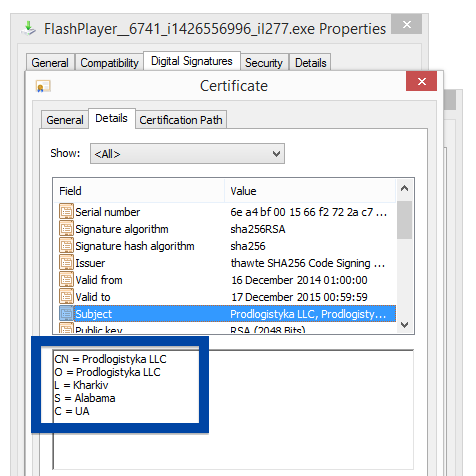Click value 'sha256RSA'
Screen dimensions: 476x476
258,229
